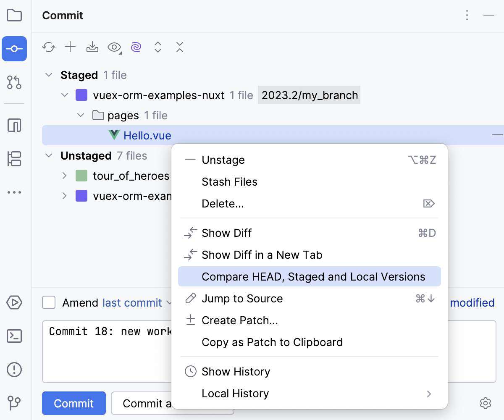Collapse the Unstaged node
The width and height of the screenshot is (504, 420).
[x=49, y=156]
